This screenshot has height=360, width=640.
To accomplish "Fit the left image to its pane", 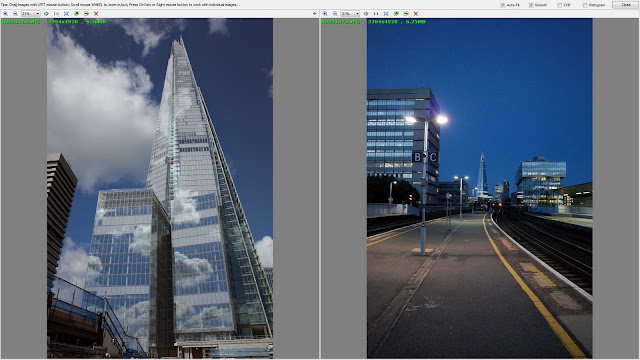I will [x=66, y=13].
